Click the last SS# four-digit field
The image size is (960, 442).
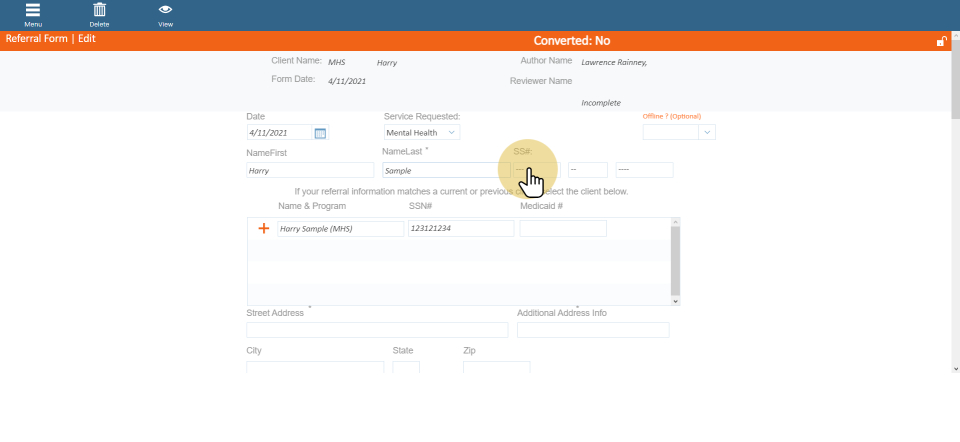click(644, 170)
